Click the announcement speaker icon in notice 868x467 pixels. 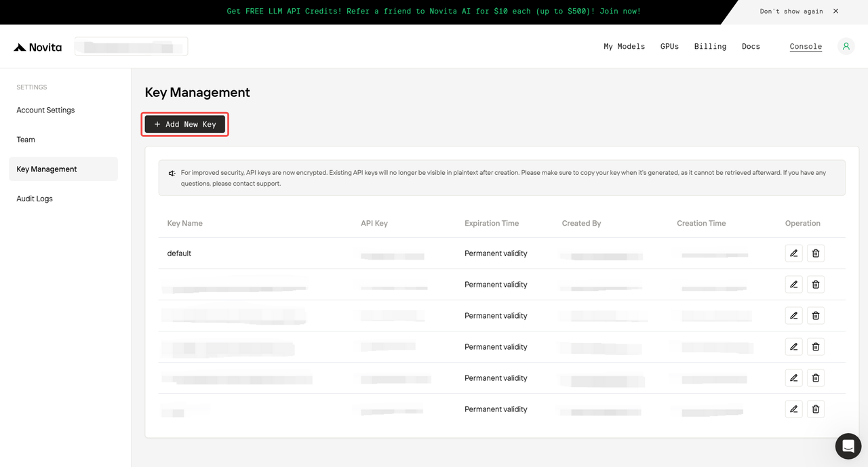click(172, 174)
